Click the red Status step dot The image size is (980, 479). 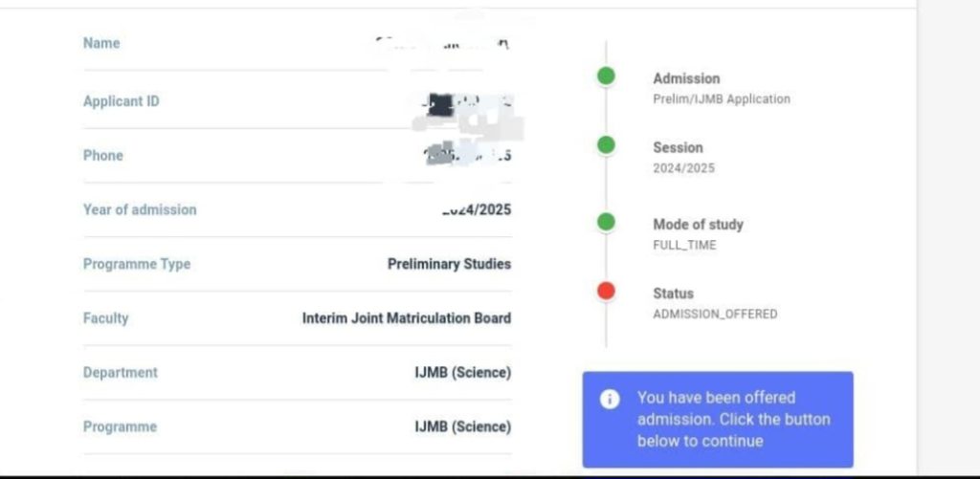point(606,291)
